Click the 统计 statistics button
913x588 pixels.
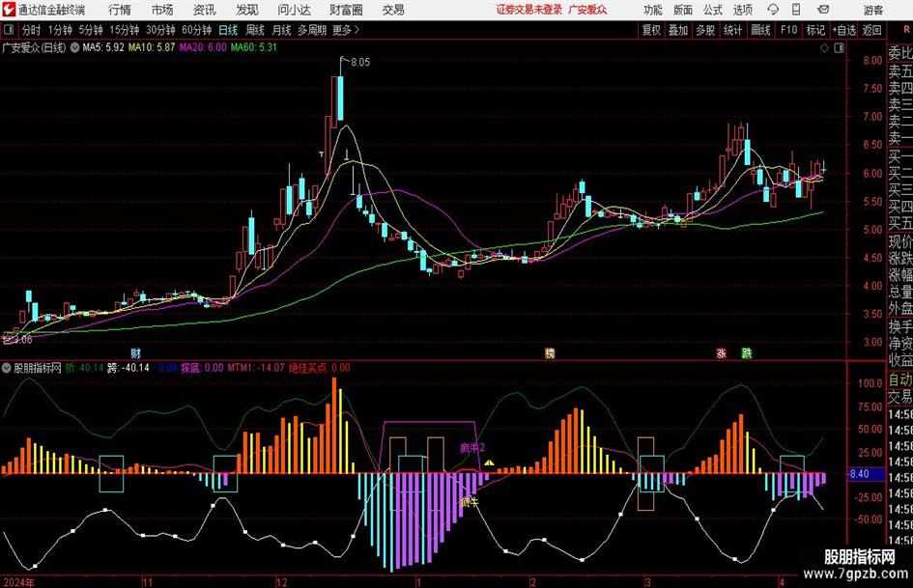tap(732, 30)
